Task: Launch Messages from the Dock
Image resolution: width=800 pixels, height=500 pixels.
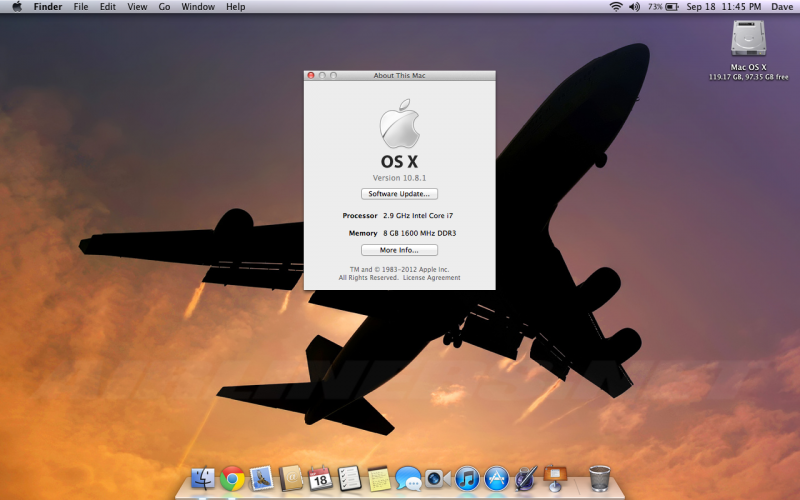Action: coord(408,479)
